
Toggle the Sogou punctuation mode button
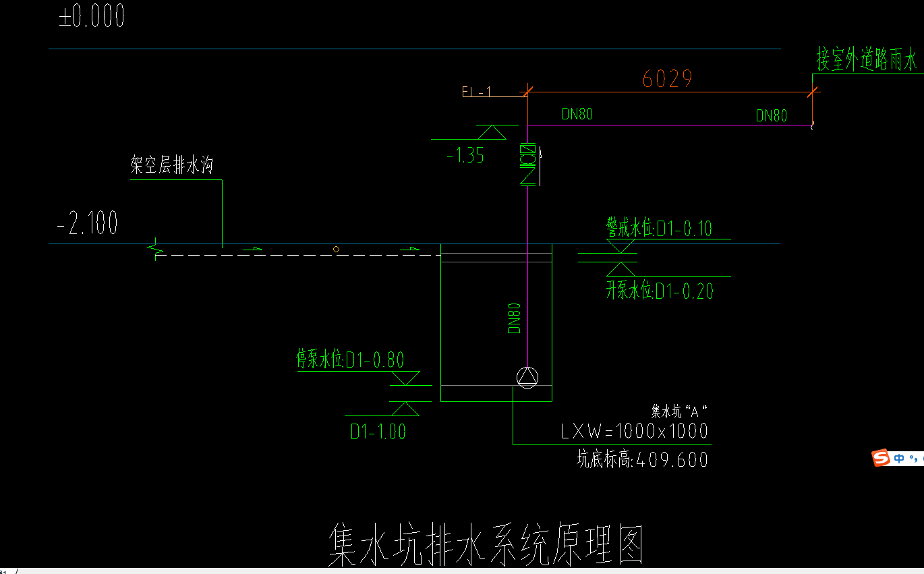coord(913,460)
